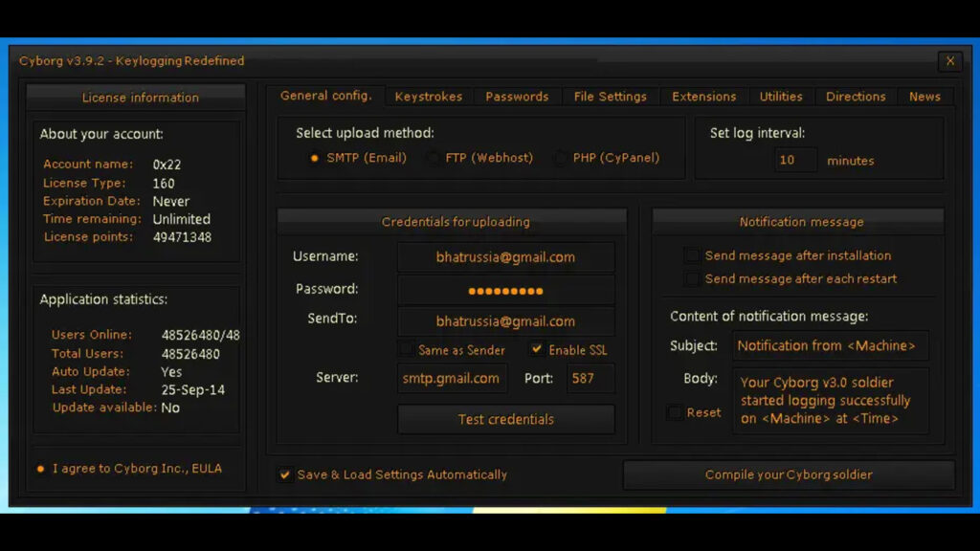980x551 pixels.
Task: Click the About your account heading
Action: pyautogui.click(x=101, y=134)
